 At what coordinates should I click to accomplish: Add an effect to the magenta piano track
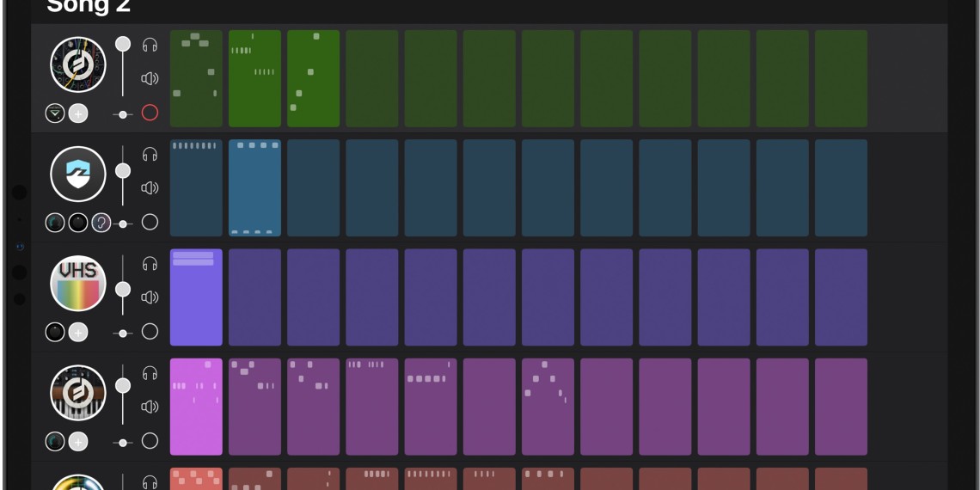[78, 441]
